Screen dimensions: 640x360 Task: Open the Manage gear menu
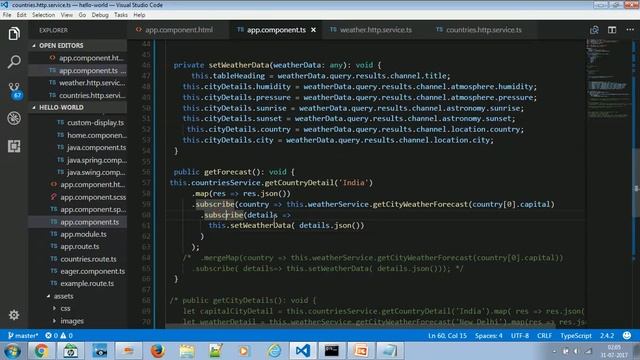pyautogui.click(x=14, y=315)
